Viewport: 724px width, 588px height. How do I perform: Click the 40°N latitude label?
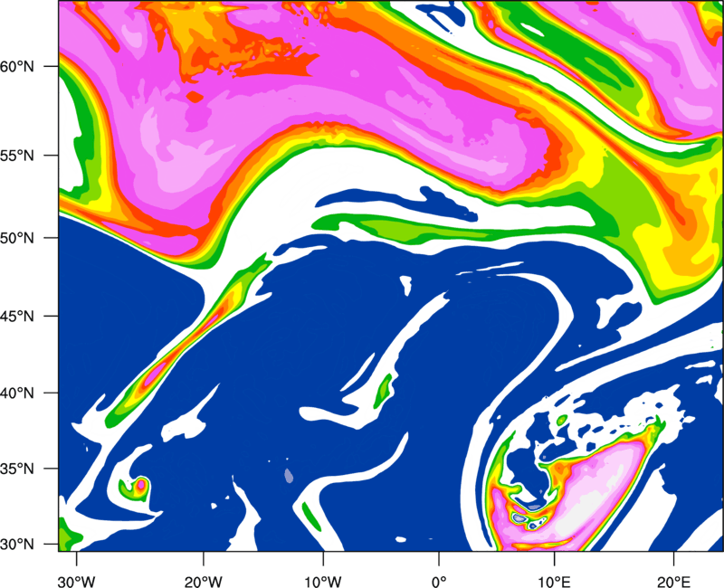pos(17,394)
